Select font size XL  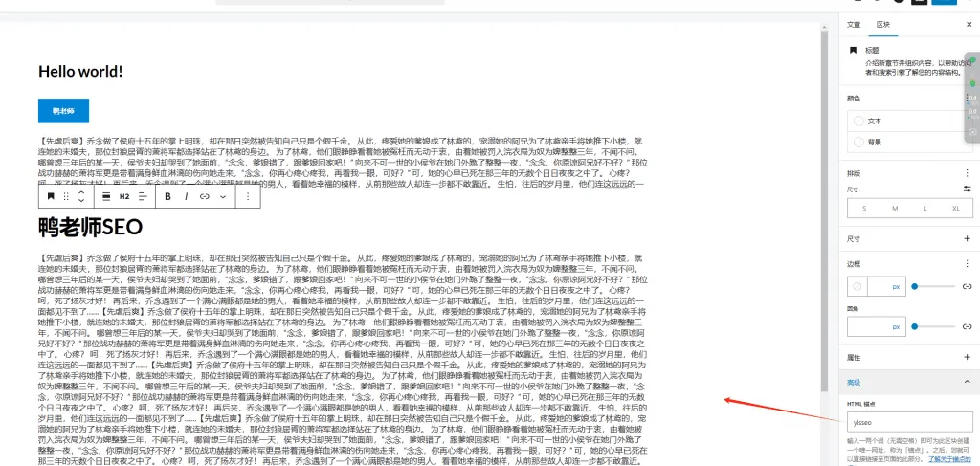[956, 208]
